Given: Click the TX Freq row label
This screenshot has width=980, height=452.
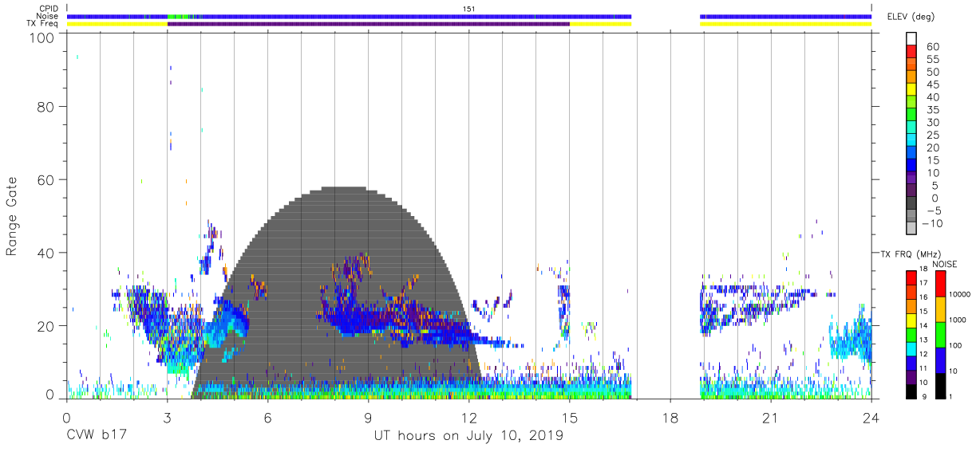Looking at the screenshot, I should tap(44, 24).
